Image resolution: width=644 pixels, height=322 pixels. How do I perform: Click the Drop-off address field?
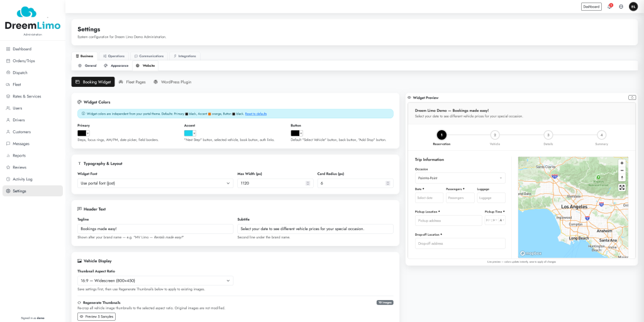coord(460,243)
